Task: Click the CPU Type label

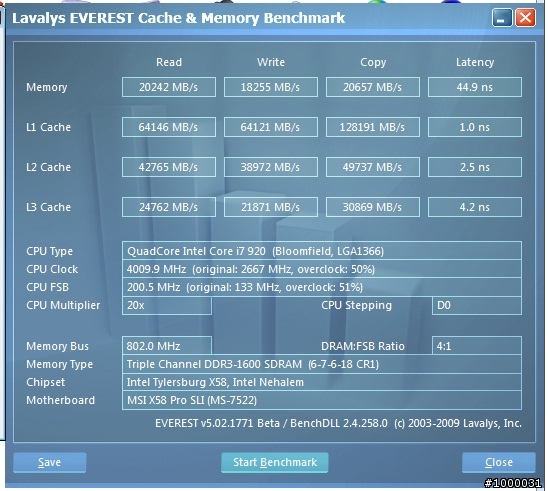Action: (49, 251)
